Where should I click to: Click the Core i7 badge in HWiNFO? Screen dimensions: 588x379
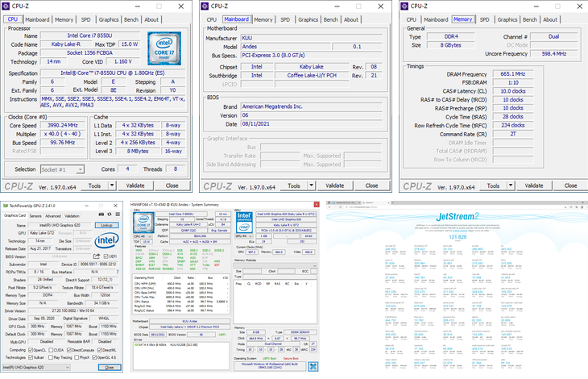[x=143, y=222]
